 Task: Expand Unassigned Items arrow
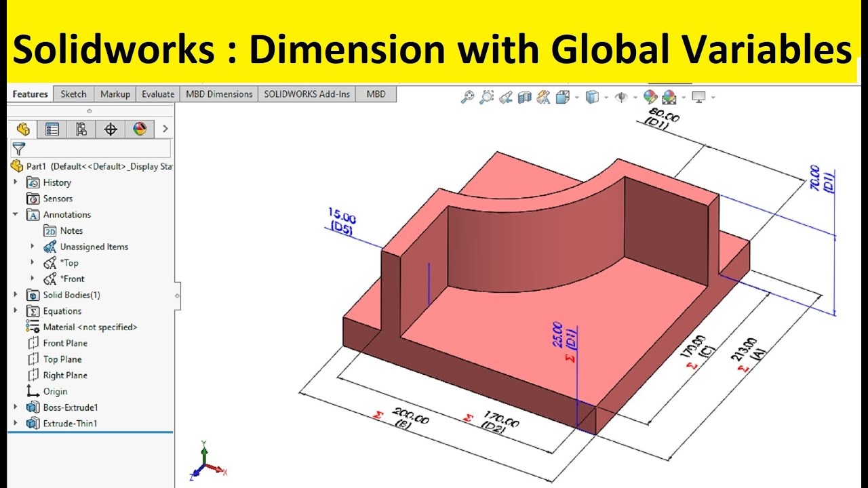[32, 247]
